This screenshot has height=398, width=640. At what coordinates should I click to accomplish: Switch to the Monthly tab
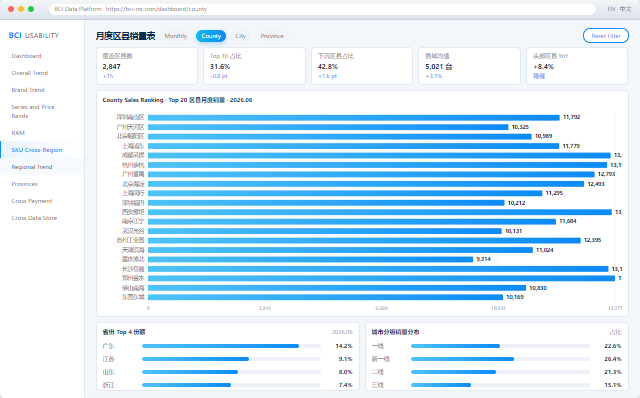176,36
